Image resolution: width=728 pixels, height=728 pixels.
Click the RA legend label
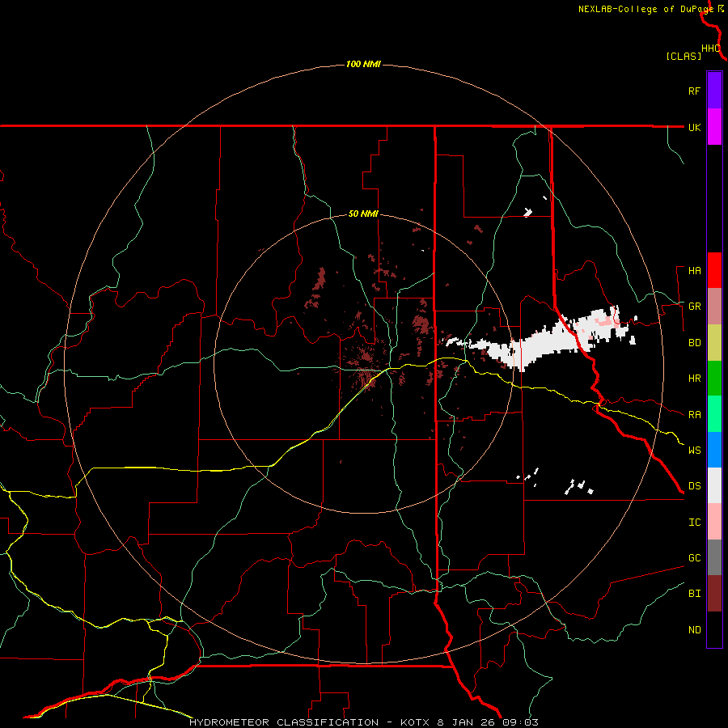tap(694, 415)
